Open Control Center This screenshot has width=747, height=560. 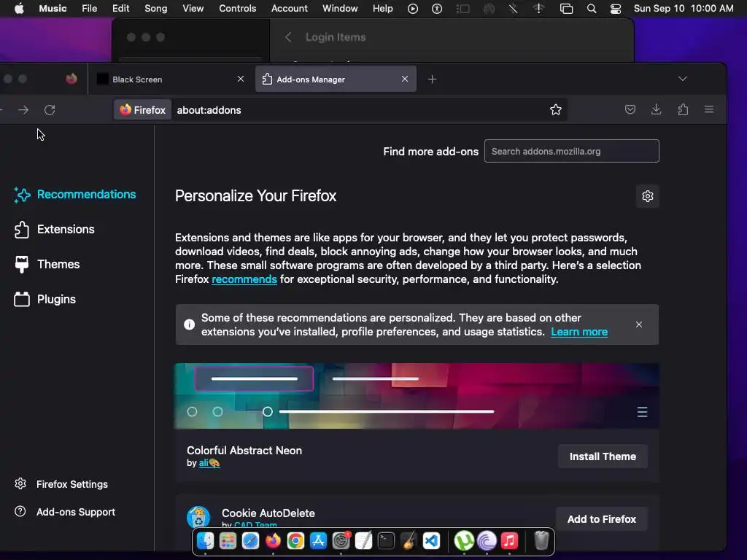pyautogui.click(x=616, y=9)
